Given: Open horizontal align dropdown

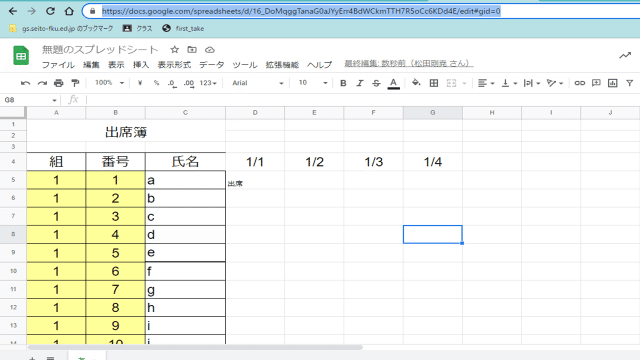Looking at the screenshot, I should pos(486,83).
